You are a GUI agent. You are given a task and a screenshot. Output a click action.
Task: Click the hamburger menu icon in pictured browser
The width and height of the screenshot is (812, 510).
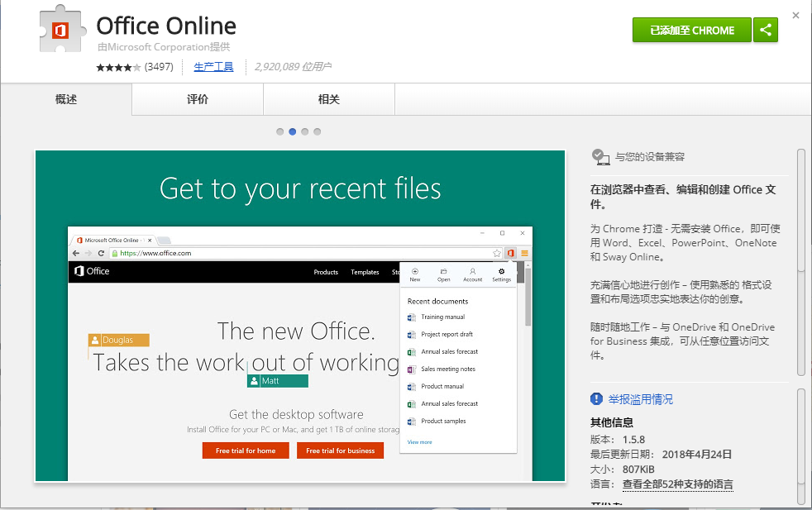[x=524, y=253]
